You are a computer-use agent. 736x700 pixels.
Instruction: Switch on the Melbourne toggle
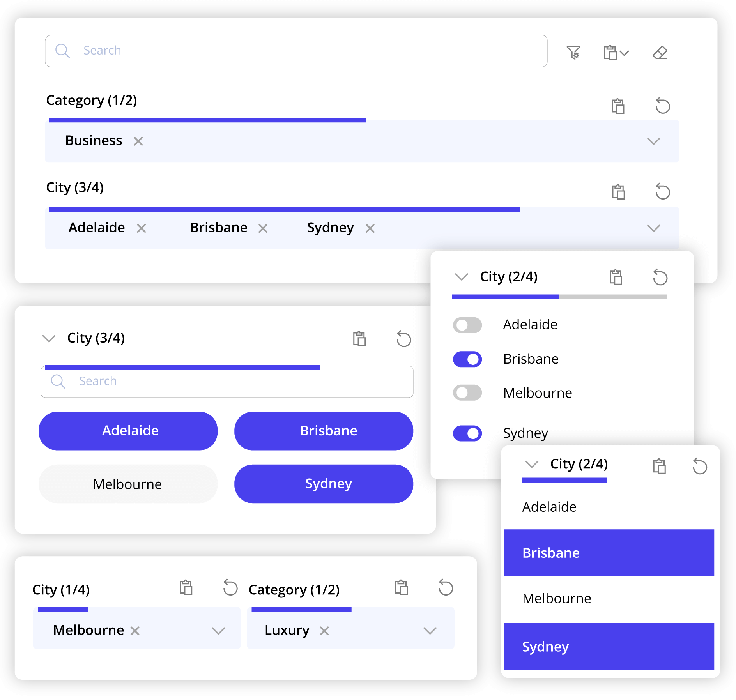tap(467, 393)
